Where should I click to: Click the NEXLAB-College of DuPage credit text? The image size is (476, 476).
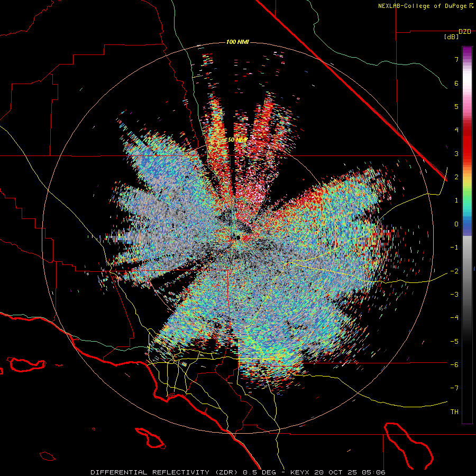click(426, 6)
